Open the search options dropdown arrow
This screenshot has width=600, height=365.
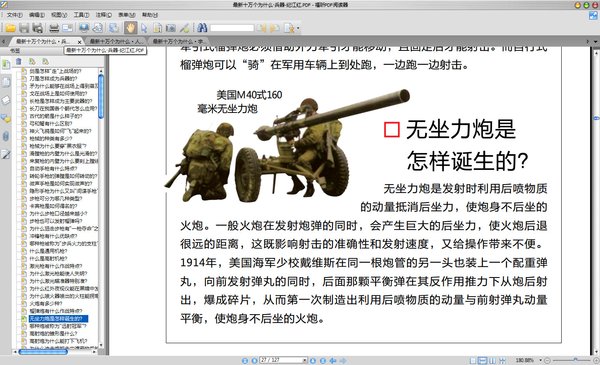tap(298, 28)
